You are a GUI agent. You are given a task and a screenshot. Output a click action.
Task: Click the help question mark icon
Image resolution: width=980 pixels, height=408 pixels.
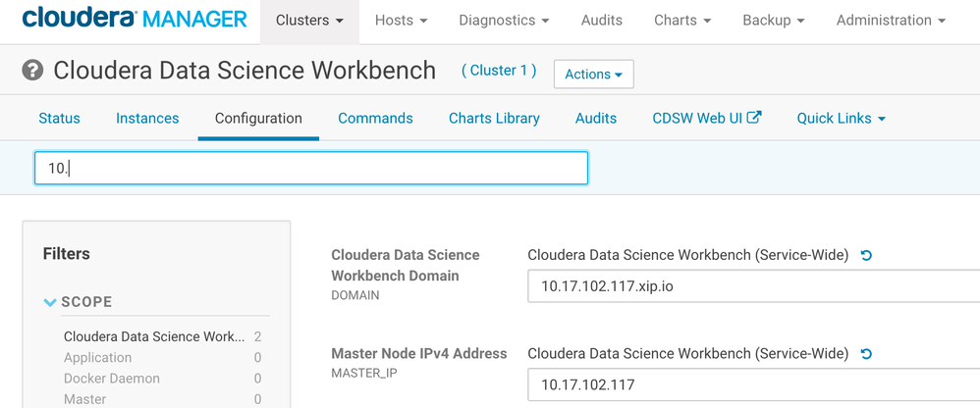click(33, 72)
